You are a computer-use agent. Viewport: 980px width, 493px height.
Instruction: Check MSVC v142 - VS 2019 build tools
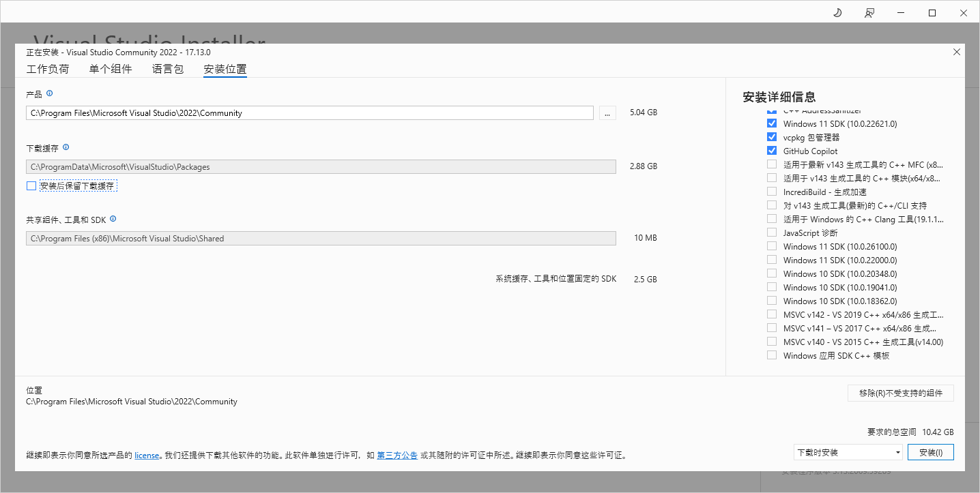[772, 314]
